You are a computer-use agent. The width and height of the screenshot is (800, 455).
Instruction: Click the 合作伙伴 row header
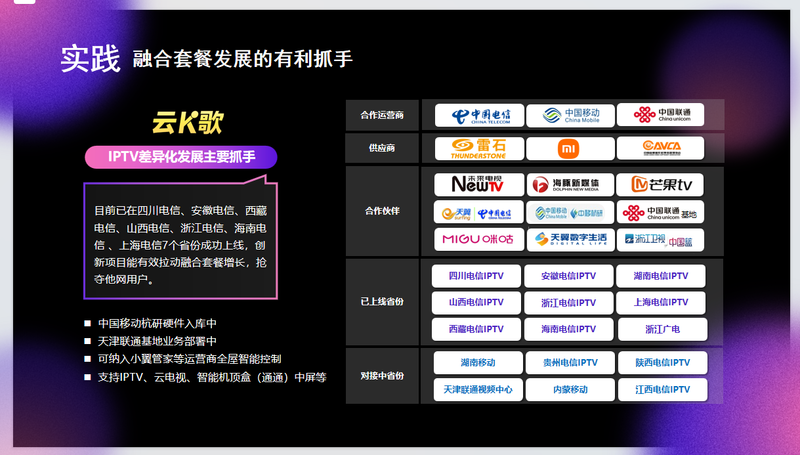(x=381, y=212)
